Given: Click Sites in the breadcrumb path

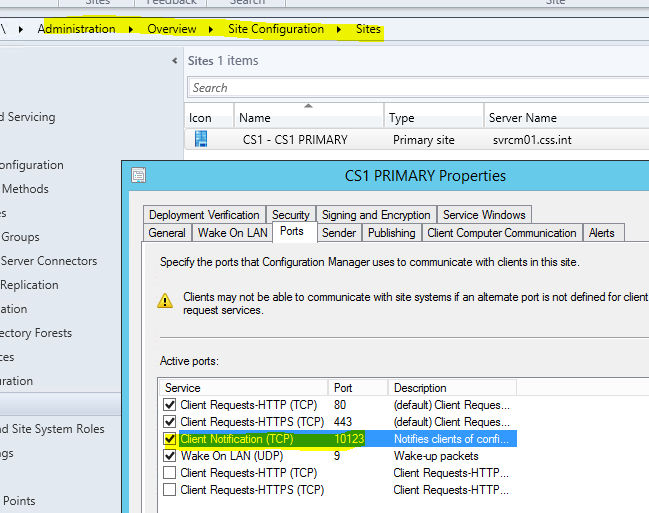Looking at the screenshot, I should (x=368, y=29).
